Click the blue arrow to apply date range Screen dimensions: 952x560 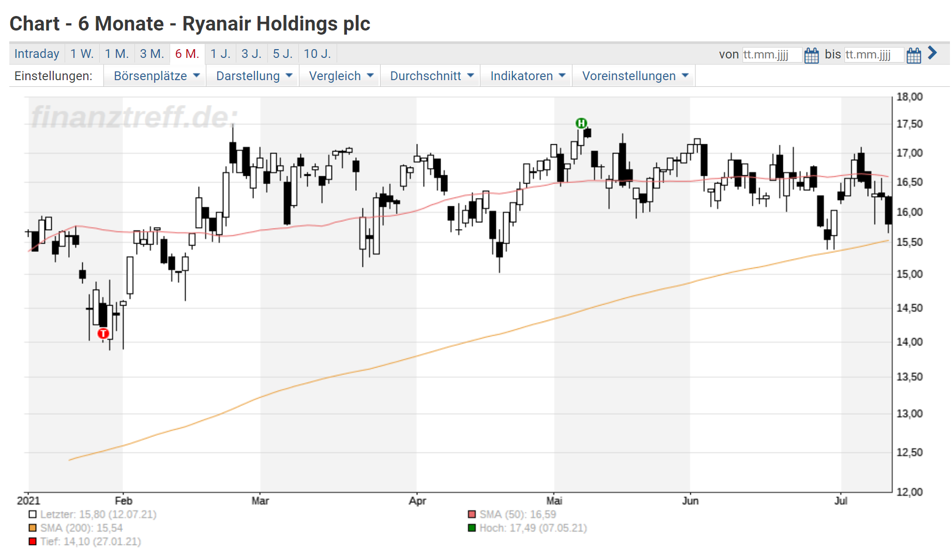pyautogui.click(x=932, y=53)
